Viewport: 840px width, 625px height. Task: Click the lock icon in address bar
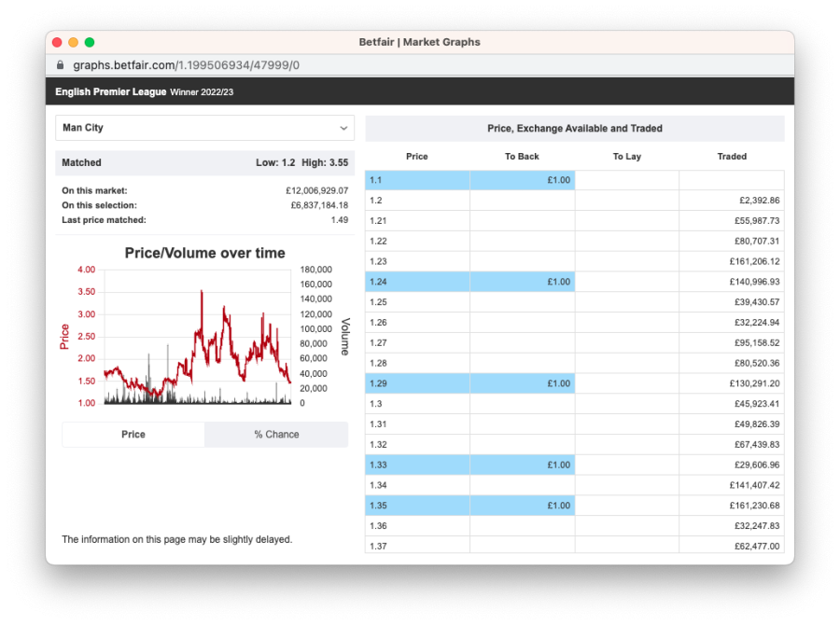click(61, 64)
